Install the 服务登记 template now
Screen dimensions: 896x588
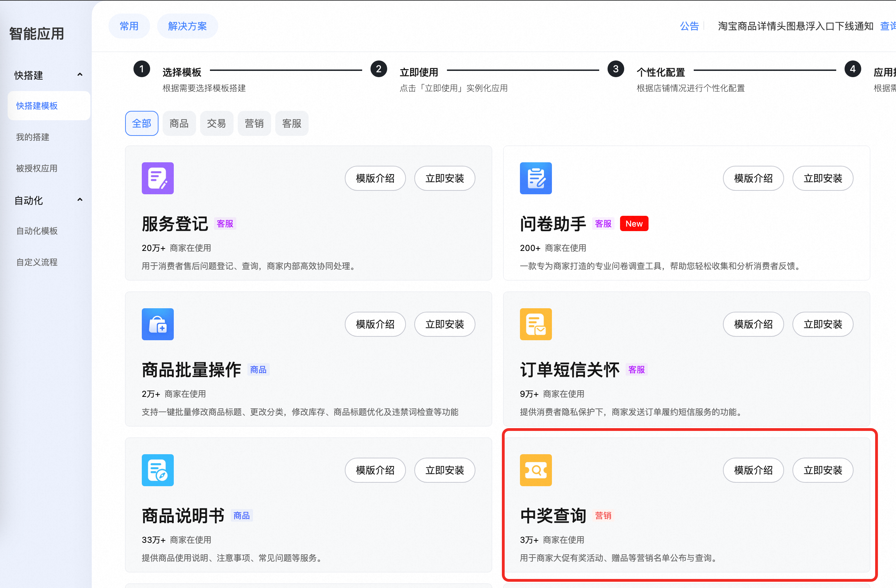coord(444,178)
